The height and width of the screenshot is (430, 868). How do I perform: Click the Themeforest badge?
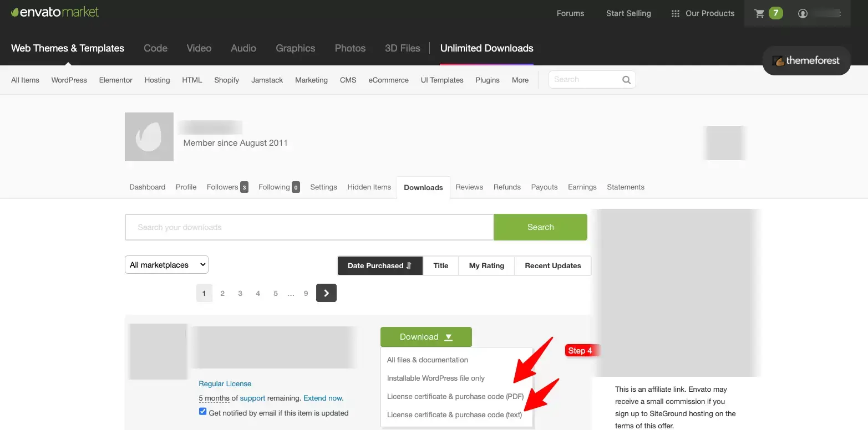tap(806, 60)
